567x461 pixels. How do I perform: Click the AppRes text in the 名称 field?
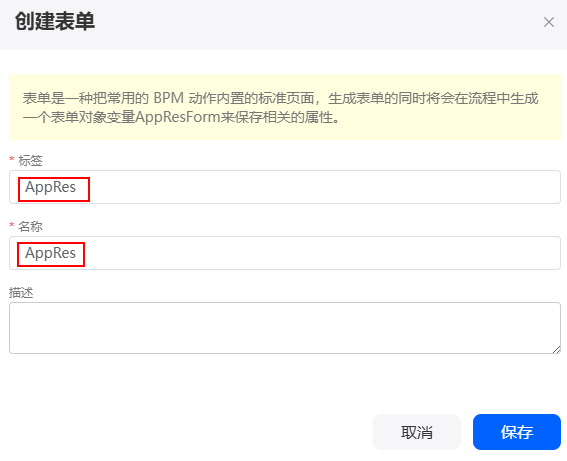50,253
